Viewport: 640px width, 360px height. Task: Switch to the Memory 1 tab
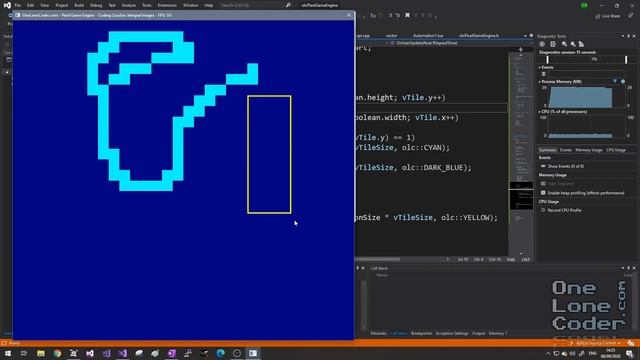(498, 333)
